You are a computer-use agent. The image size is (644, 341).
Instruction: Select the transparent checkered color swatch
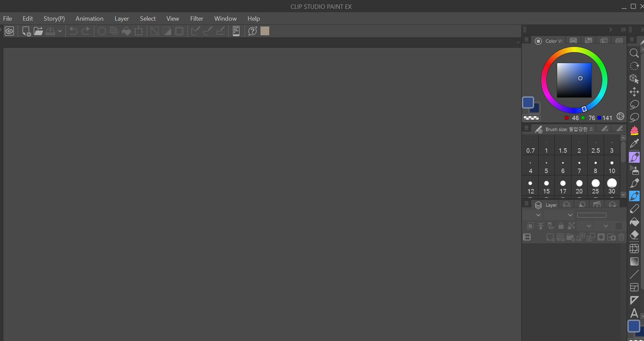click(x=531, y=118)
